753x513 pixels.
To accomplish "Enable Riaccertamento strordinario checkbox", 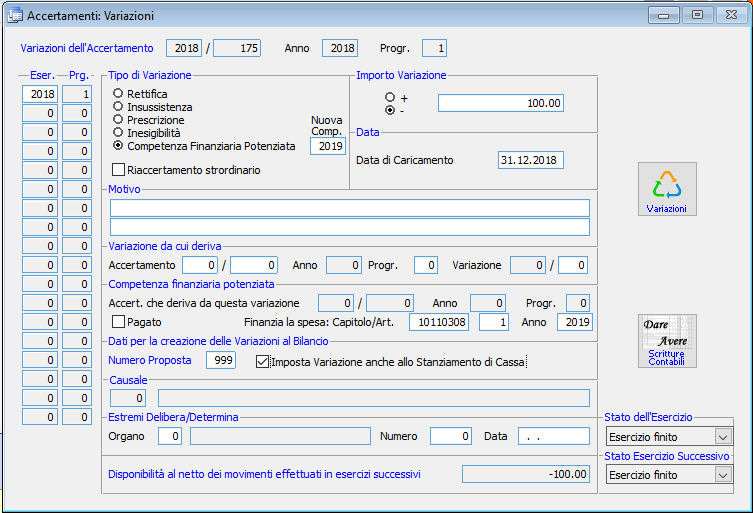I will pyautogui.click(x=118, y=170).
